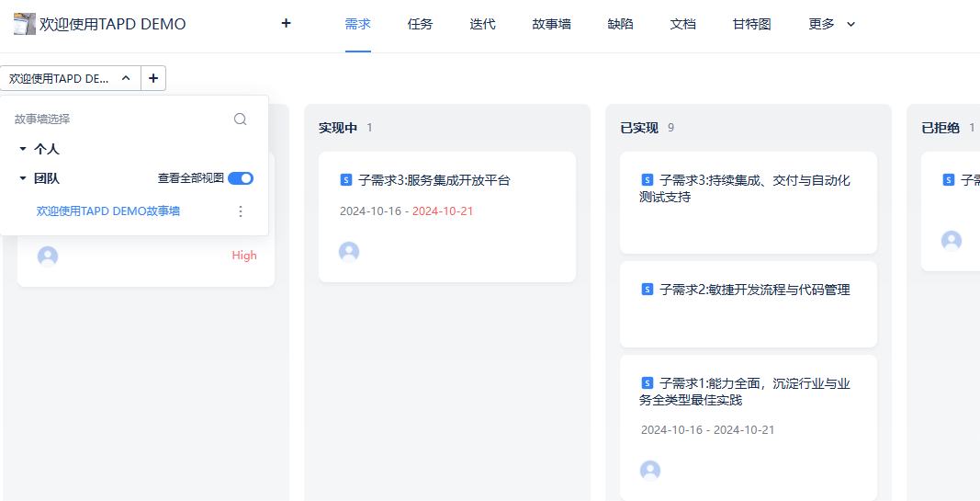Click the plus button next to wall selector
This screenshot has height=501, width=980.
point(153,78)
